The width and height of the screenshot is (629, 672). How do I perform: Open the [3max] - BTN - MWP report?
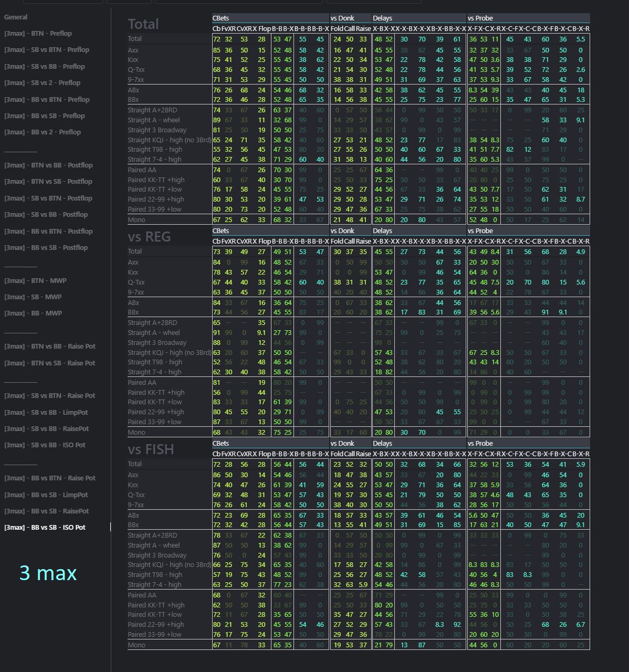pyautogui.click(x=35, y=281)
